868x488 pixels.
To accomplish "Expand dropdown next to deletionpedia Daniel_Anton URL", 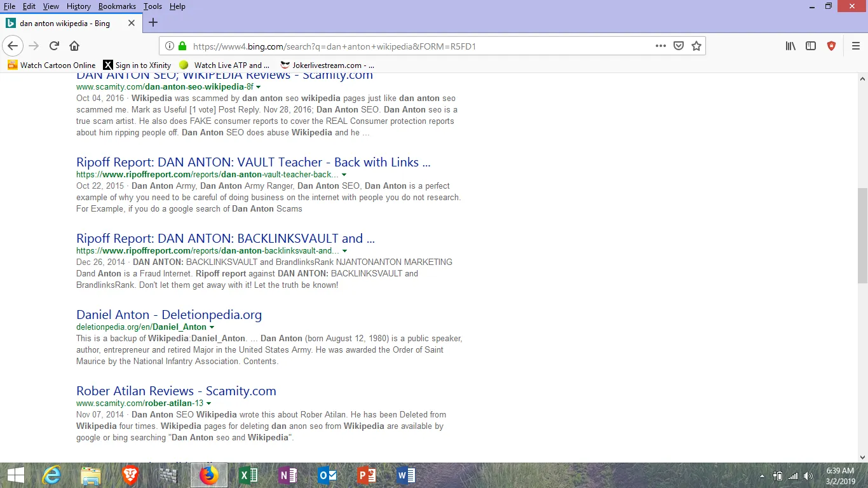I will tap(212, 327).
